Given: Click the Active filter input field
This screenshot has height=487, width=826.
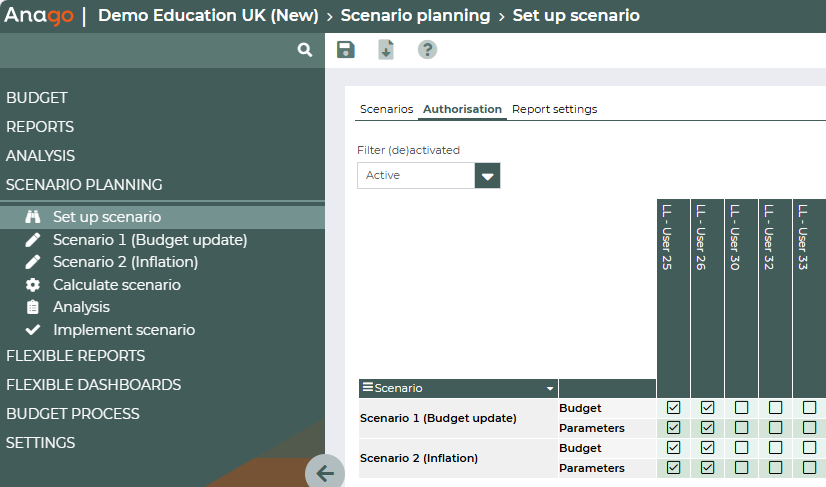Looking at the screenshot, I should pyautogui.click(x=416, y=176).
